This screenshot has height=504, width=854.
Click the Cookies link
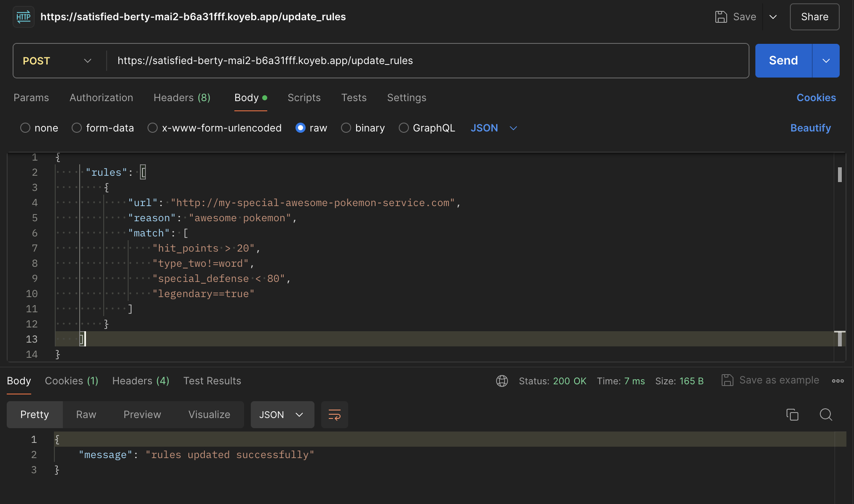[816, 98]
